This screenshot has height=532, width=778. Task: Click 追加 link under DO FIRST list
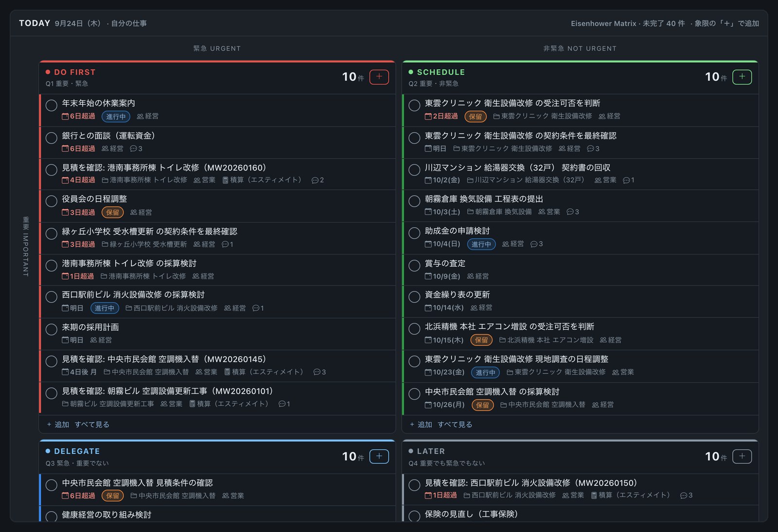coord(58,425)
